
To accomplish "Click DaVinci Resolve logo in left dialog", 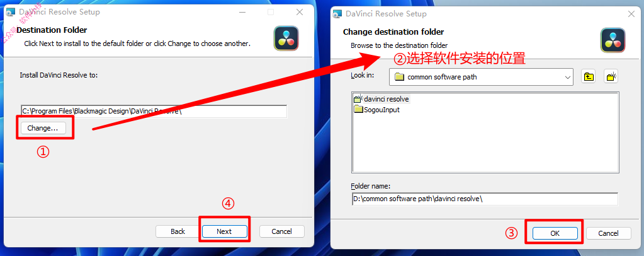I will [286, 38].
